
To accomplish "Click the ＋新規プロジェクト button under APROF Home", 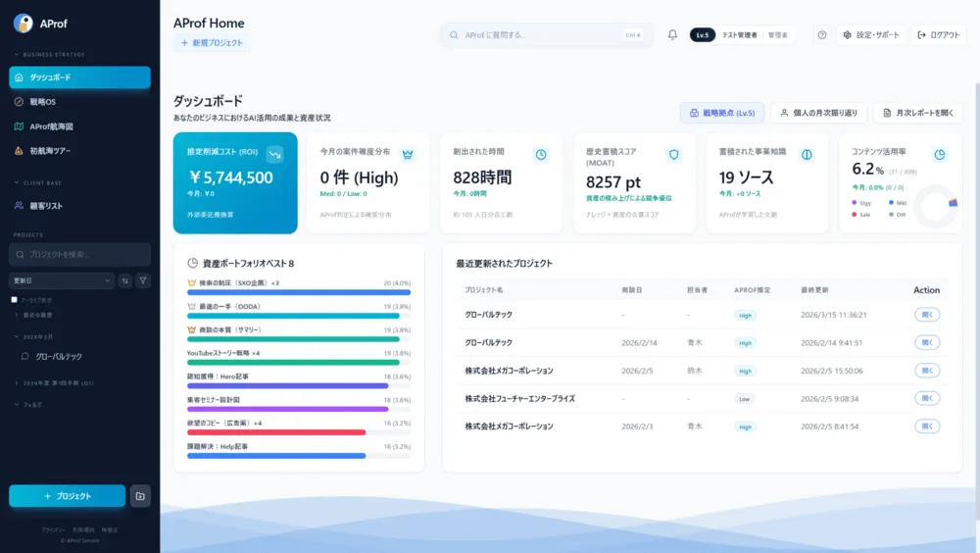I will 212,43.
